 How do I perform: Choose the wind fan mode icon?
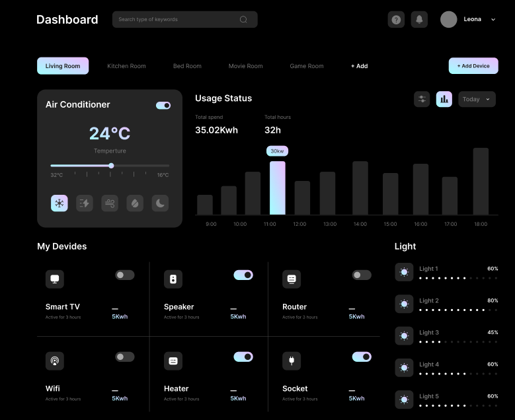[110, 203]
